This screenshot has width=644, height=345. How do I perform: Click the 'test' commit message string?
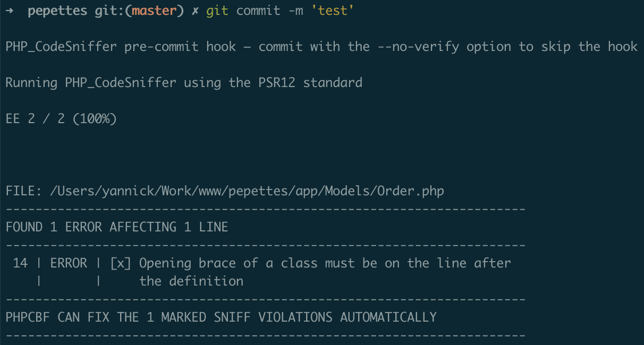point(333,11)
